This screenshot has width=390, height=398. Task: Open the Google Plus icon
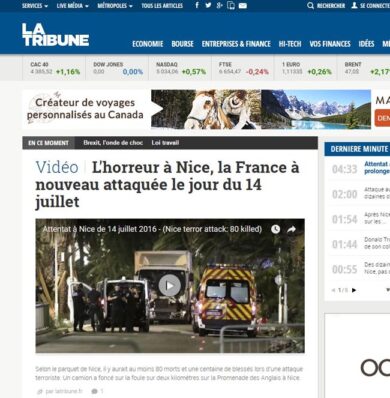point(219,5)
